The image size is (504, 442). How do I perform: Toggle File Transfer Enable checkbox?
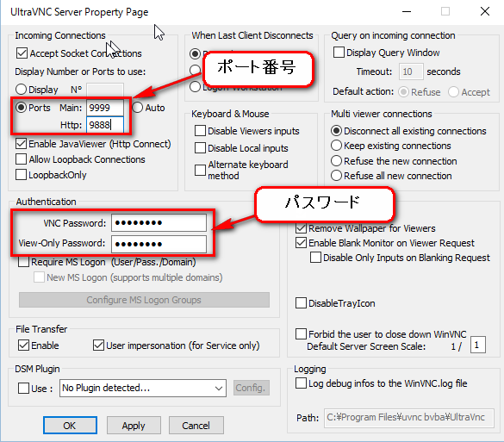point(24,346)
